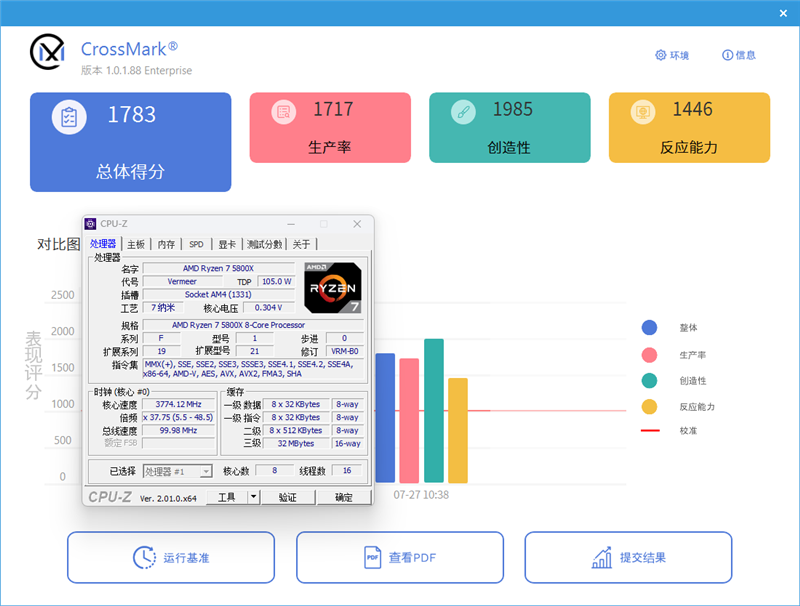Click the AMD Ryzen 7 5800X name field
The height and width of the screenshot is (606, 800).
point(218,268)
